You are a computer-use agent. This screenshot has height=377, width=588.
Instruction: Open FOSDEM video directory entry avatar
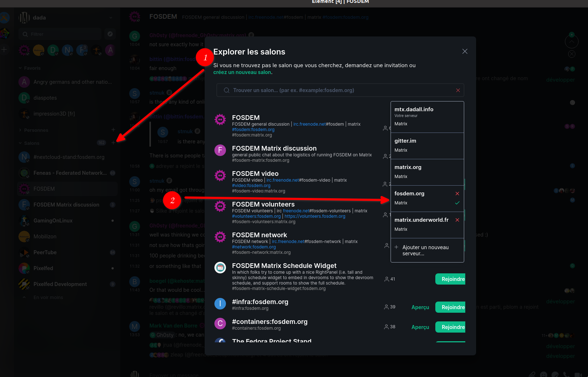[220, 175]
